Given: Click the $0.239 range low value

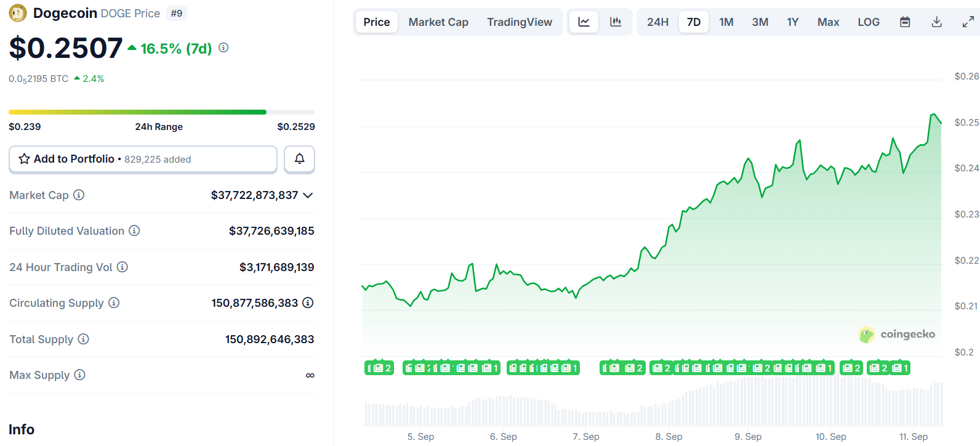Looking at the screenshot, I should tap(25, 126).
